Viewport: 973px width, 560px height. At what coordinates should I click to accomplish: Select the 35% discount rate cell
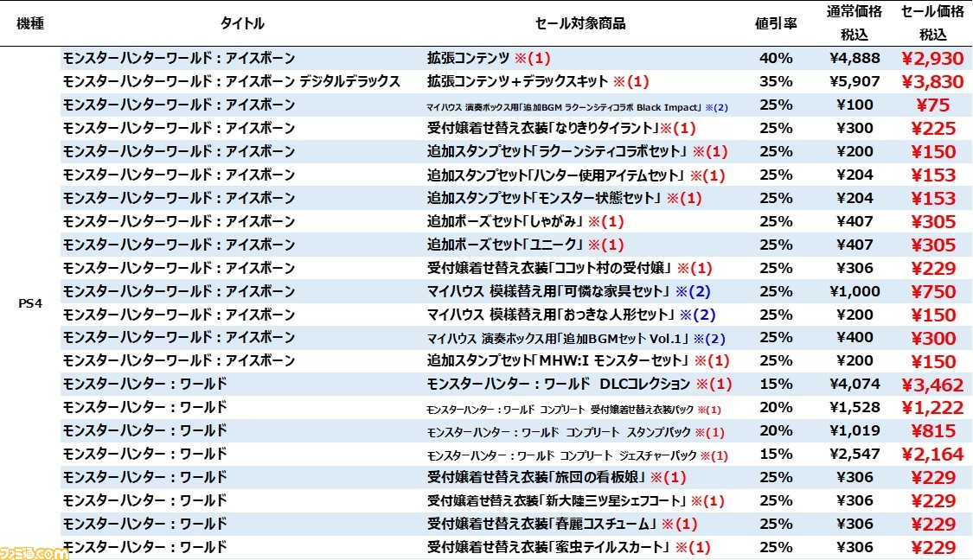[776, 81]
